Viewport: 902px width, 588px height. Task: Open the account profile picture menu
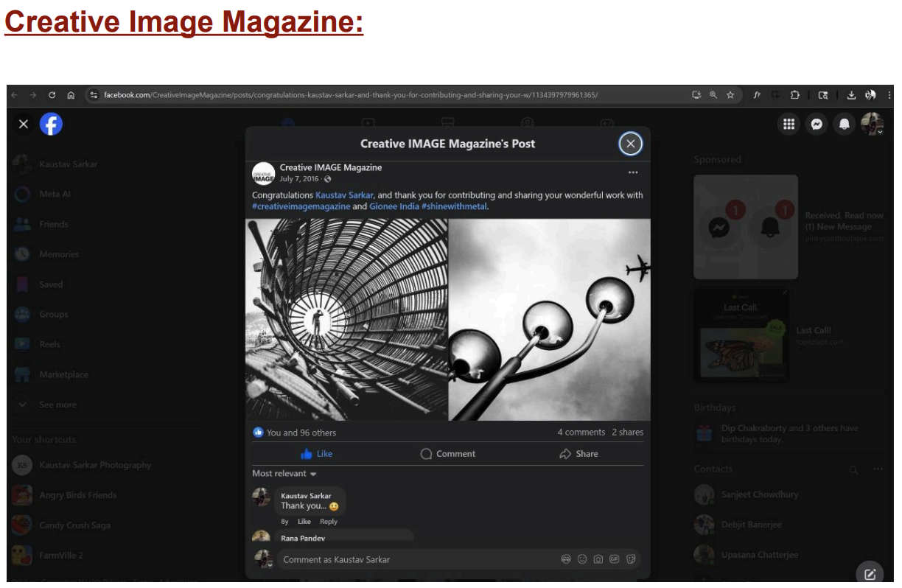point(873,125)
